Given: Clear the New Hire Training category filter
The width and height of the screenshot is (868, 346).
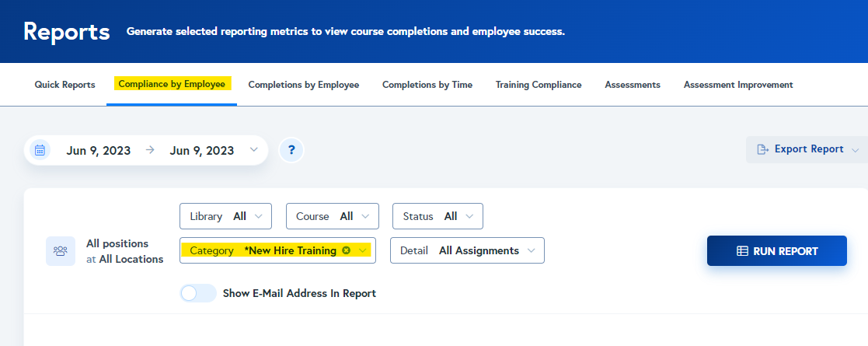Looking at the screenshot, I should 346,250.
